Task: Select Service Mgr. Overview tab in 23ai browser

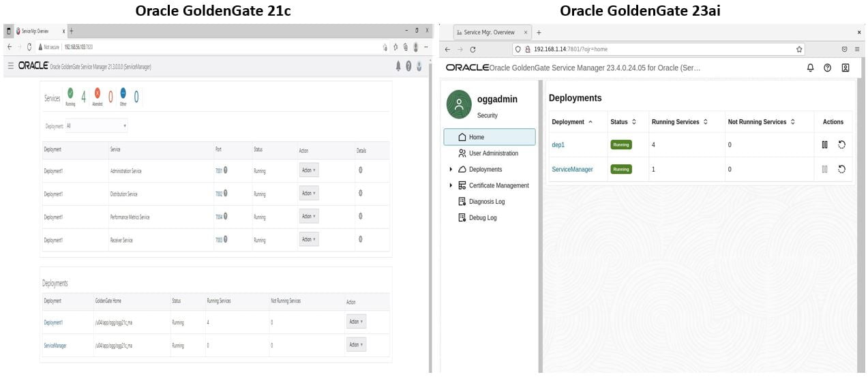Action: pyautogui.click(x=494, y=32)
